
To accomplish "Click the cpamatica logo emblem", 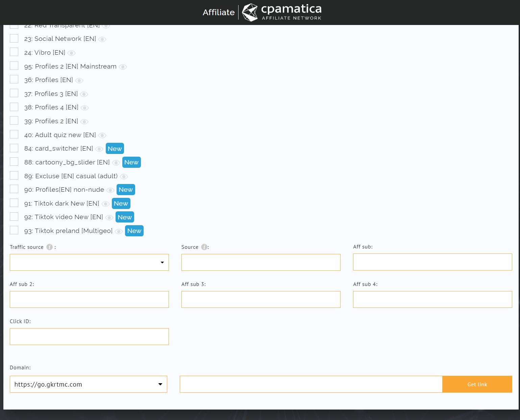I will pyautogui.click(x=250, y=12).
